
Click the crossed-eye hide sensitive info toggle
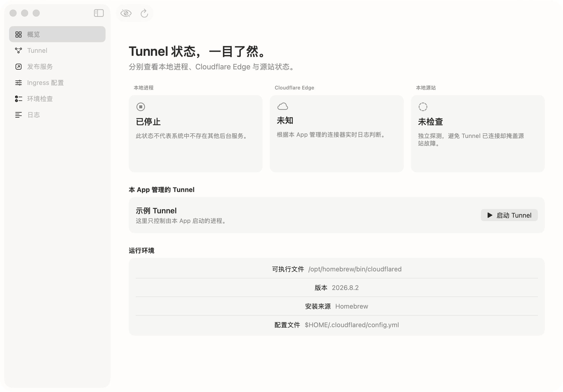tap(126, 13)
